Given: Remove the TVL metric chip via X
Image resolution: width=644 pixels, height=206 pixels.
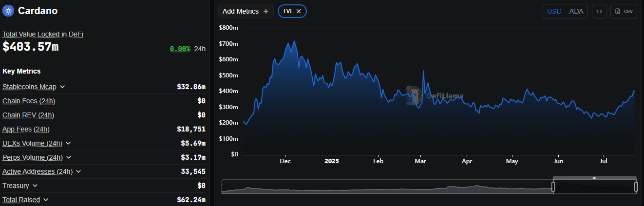Looking at the screenshot, I should click(299, 11).
